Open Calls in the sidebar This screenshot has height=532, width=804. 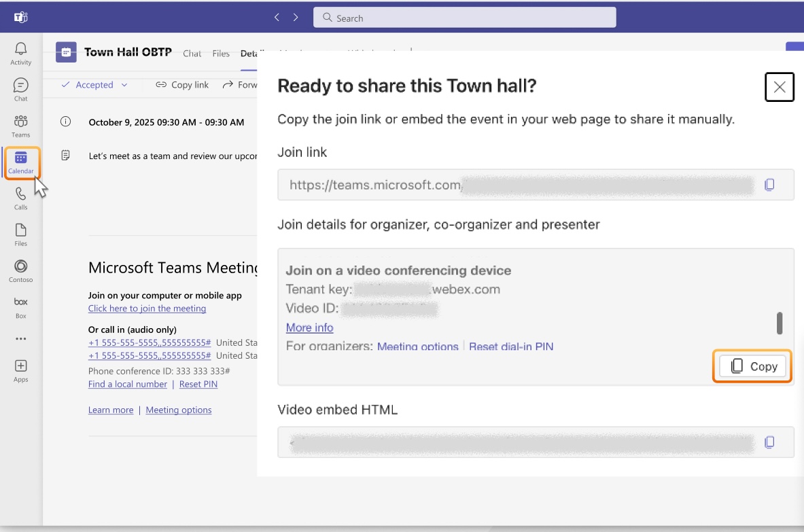(x=20, y=199)
